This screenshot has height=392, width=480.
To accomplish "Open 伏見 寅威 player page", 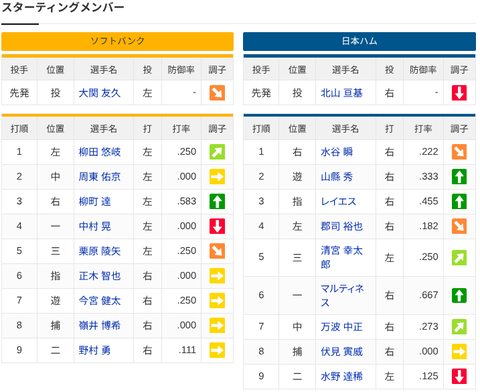I will 341,351.
